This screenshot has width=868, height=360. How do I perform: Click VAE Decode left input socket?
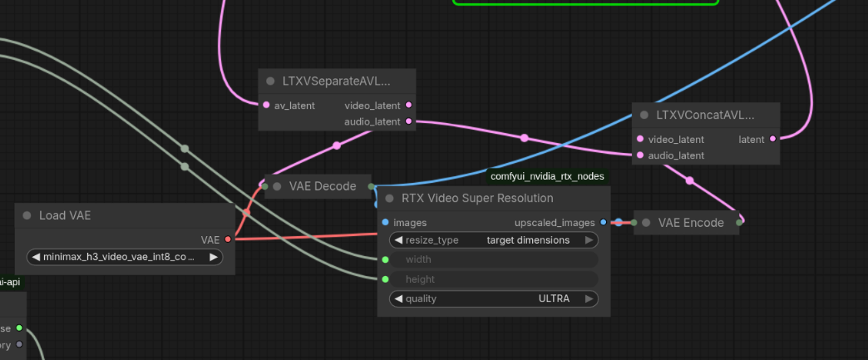[x=265, y=186]
